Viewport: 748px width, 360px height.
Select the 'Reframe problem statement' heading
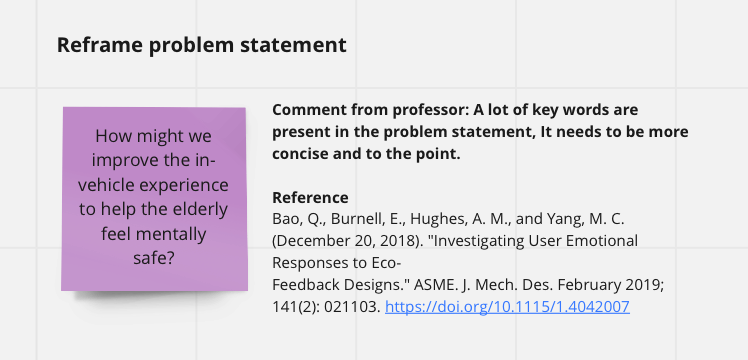coord(202,45)
